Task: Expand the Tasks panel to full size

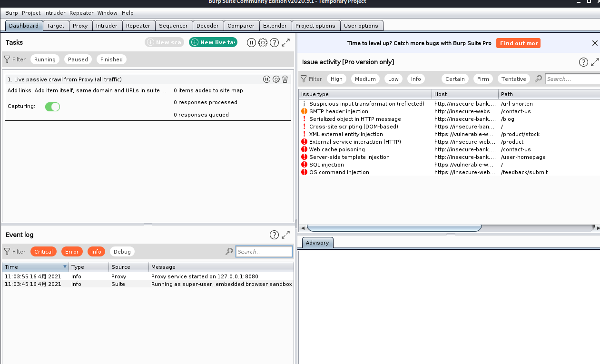Action: pos(285,42)
